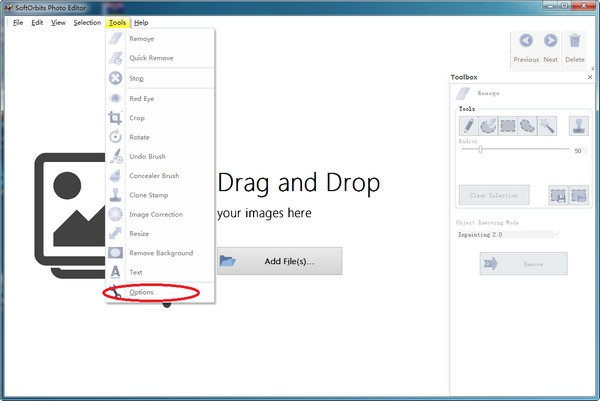Go to the Next image
Viewport: 600px width, 401px height.
tap(551, 48)
